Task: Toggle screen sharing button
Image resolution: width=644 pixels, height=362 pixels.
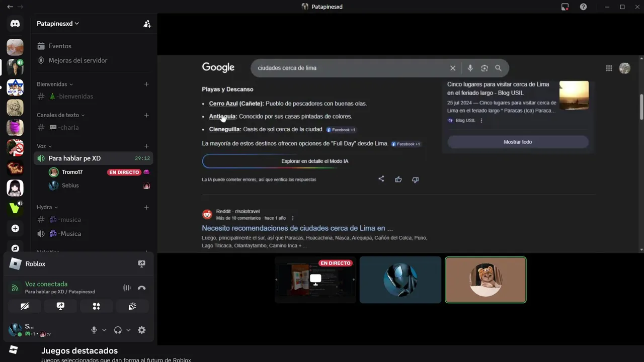Action: pyautogui.click(x=60, y=306)
